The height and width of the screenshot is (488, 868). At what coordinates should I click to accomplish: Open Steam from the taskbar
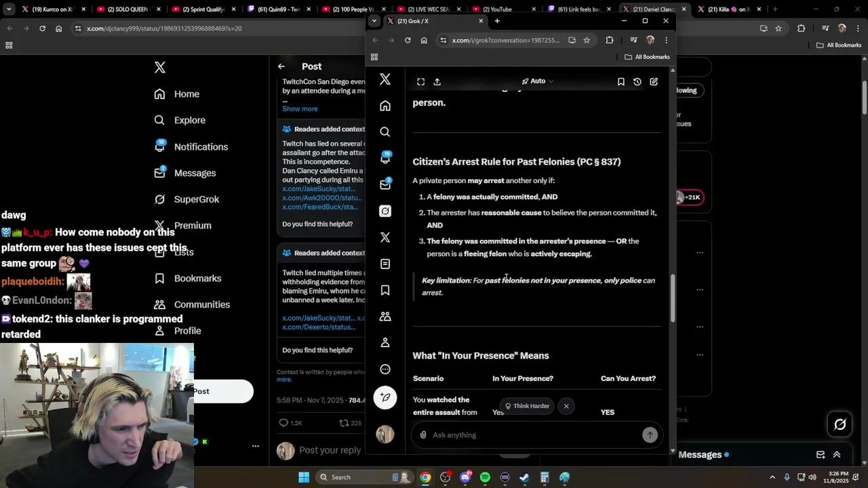tap(524, 477)
